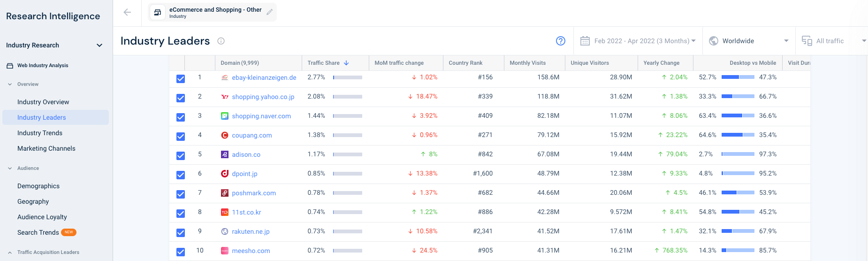868x261 pixels.
Task: Click the Web Industry Analysis icon
Action: 10,66
